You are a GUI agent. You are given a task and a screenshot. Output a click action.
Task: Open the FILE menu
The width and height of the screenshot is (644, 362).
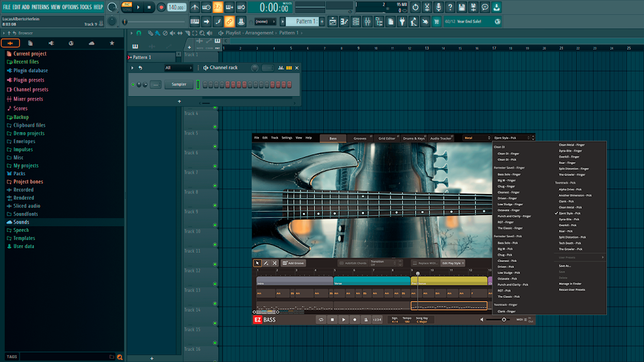pyautogui.click(x=7, y=7)
